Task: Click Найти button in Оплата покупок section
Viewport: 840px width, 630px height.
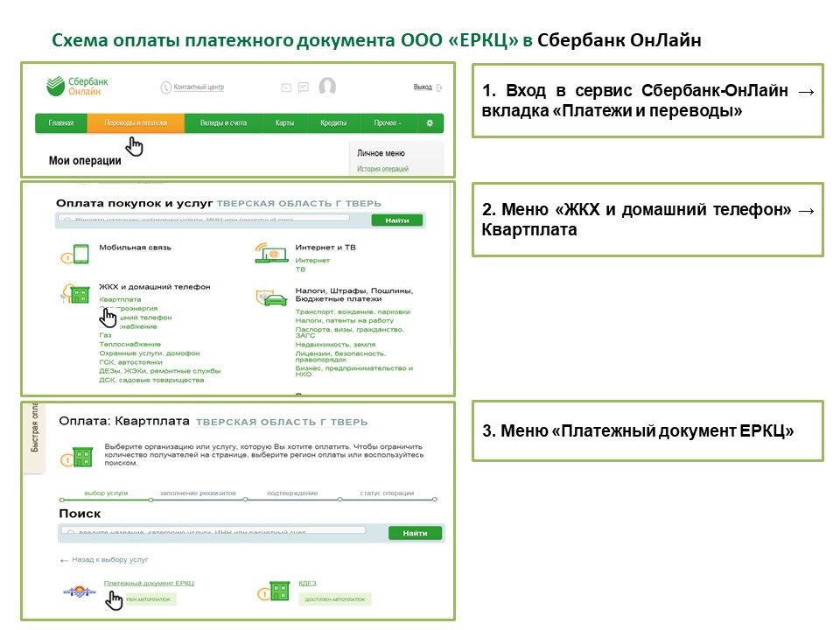Action: pos(397,220)
